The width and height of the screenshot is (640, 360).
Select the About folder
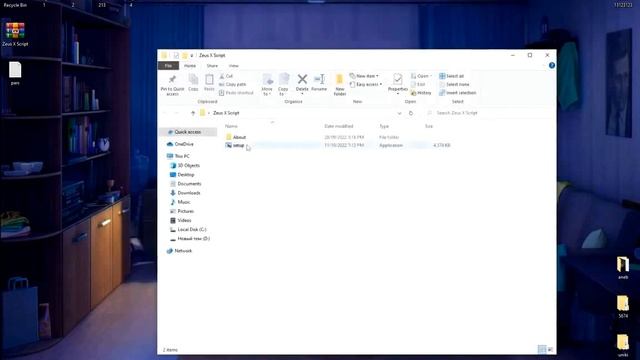(239, 137)
